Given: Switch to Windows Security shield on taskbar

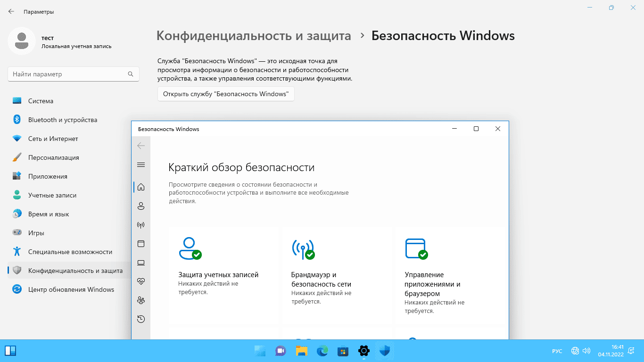Looking at the screenshot, I should tap(384, 351).
